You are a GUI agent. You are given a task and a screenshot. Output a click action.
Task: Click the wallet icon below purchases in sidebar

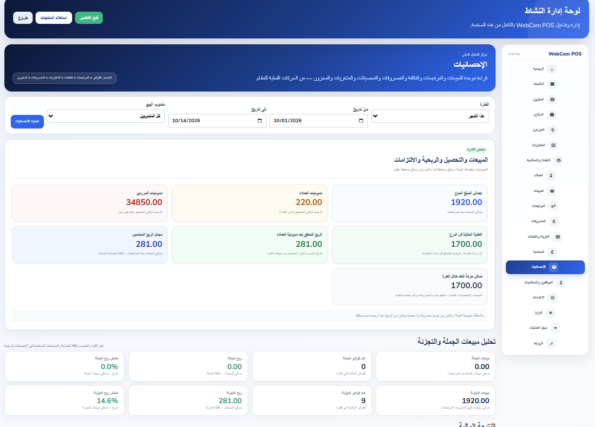tap(558, 160)
